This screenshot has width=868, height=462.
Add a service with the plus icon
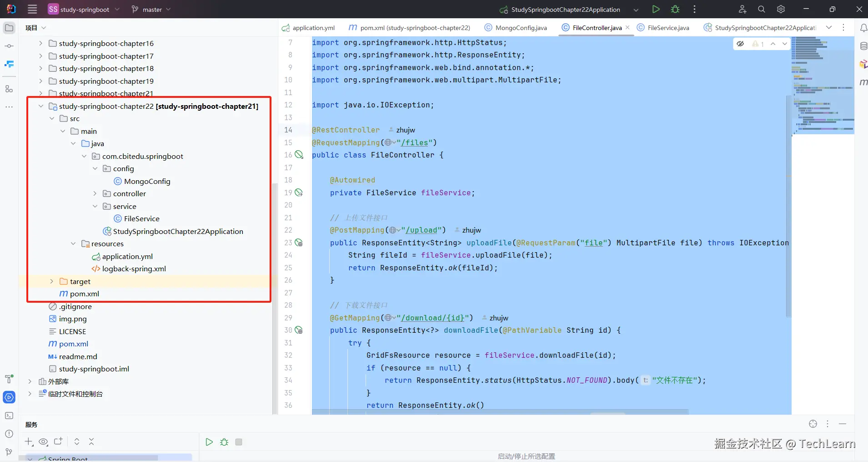[29, 442]
